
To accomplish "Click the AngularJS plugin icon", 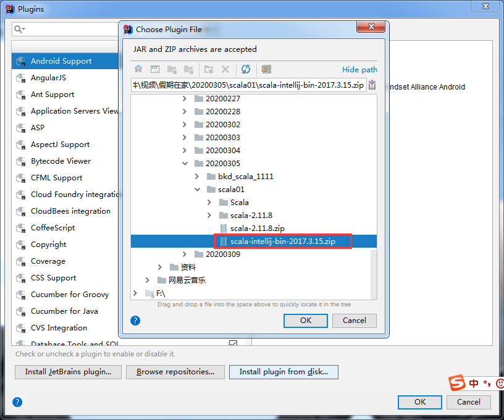I will [x=21, y=78].
